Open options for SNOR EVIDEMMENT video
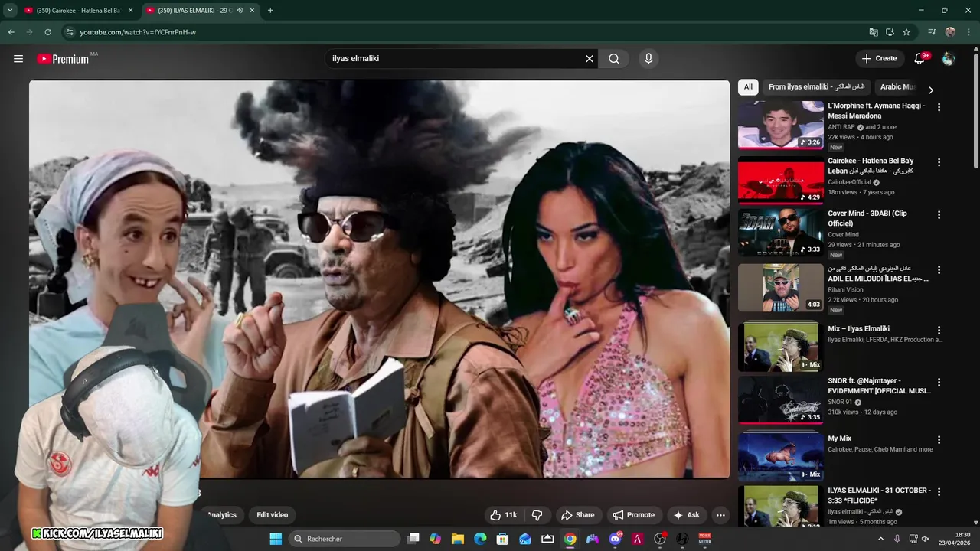This screenshot has height=551, width=980. pyautogui.click(x=939, y=382)
